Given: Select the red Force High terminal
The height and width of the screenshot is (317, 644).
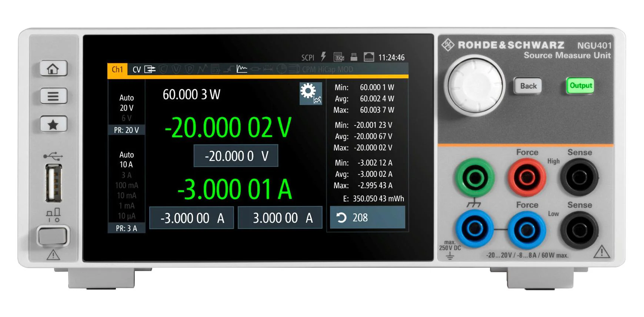Looking at the screenshot, I should 527,178.
